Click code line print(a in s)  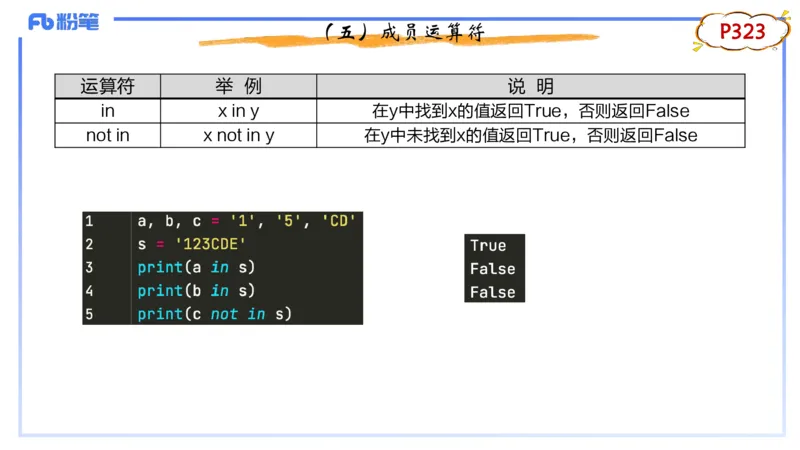(x=196, y=267)
